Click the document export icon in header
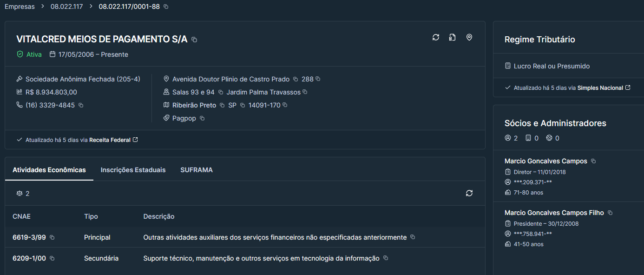The height and width of the screenshot is (275, 644). 452,37
